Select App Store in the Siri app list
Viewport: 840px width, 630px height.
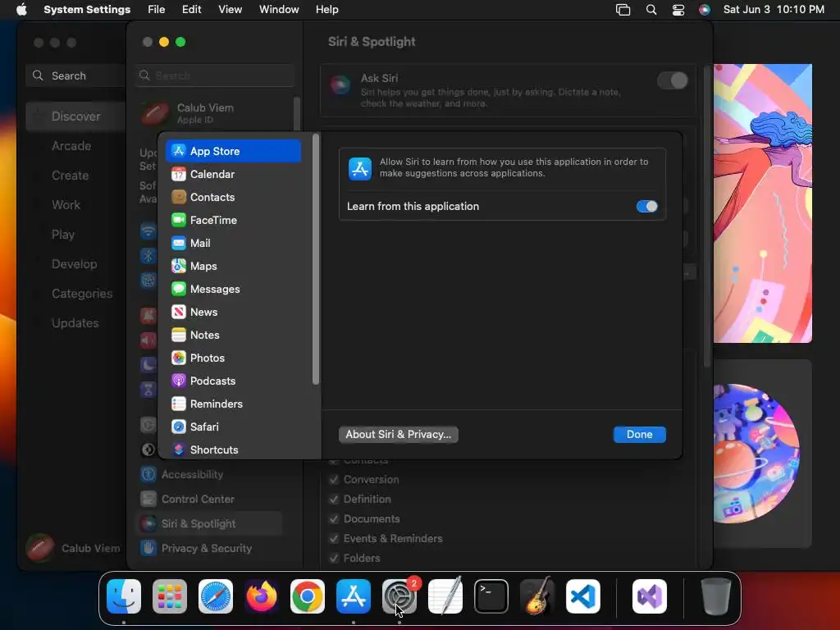233,151
